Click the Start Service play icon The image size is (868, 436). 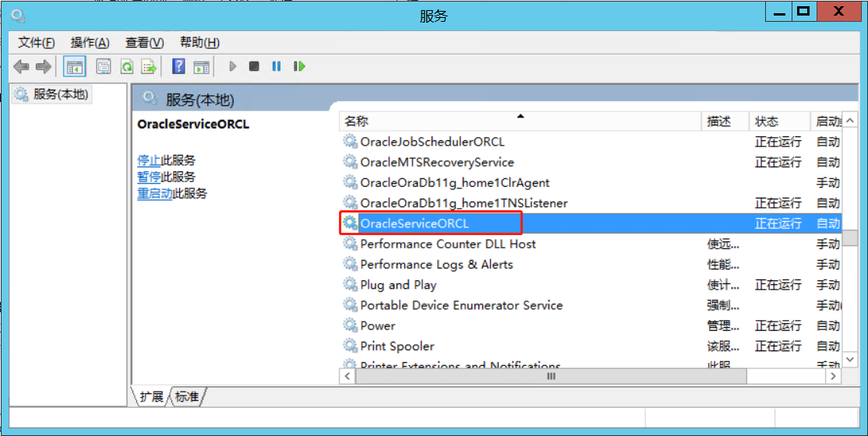click(x=233, y=67)
